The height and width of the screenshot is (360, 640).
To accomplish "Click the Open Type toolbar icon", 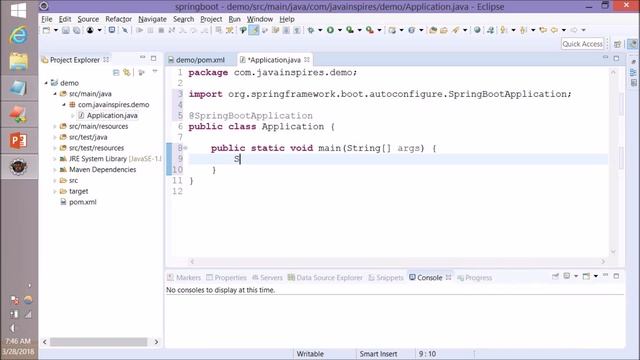I will coord(433,30).
